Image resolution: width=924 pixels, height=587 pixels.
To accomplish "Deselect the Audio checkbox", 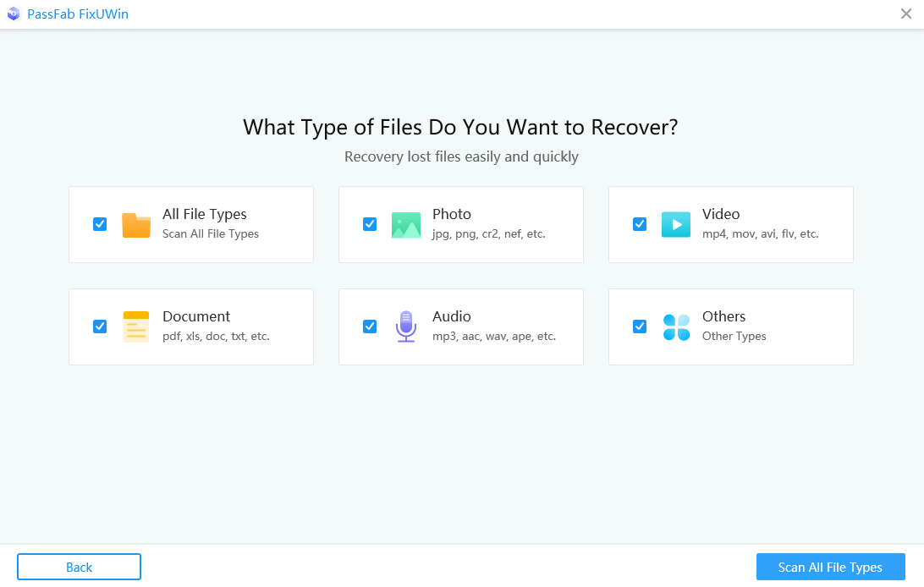I will pyautogui.click(x=370, y=326).
